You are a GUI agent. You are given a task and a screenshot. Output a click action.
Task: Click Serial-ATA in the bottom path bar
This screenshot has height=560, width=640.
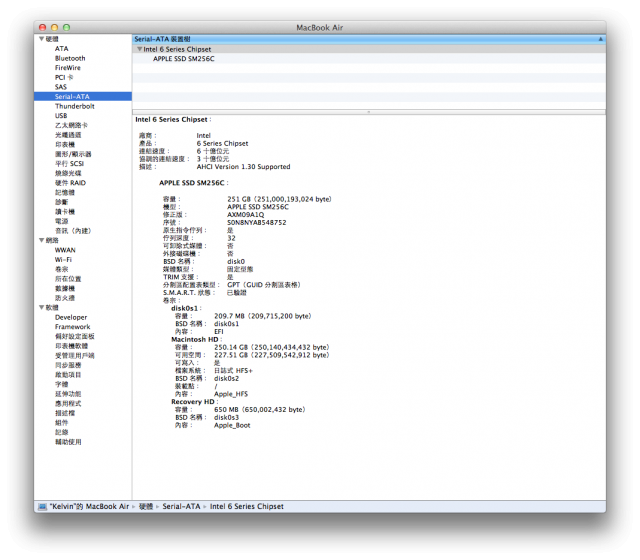point(181,507)
